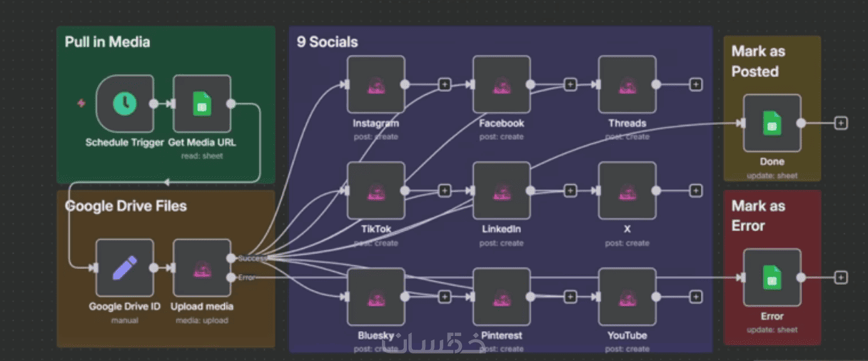Image resolution: width=868 pixels, height=361 pixels.
Task: Select the YouTube post node
Action: pos(627,297)
